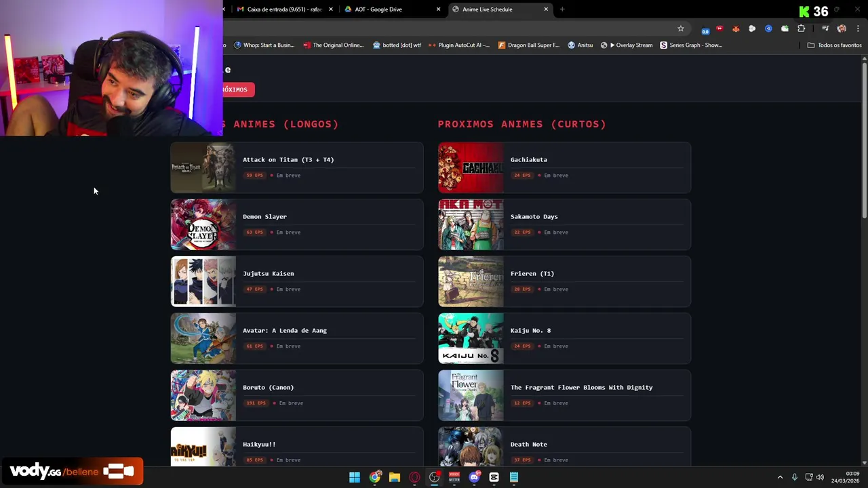Open File Explorer from the taskbar
Viewport: 868px width, 488px height.
[394, 477]
